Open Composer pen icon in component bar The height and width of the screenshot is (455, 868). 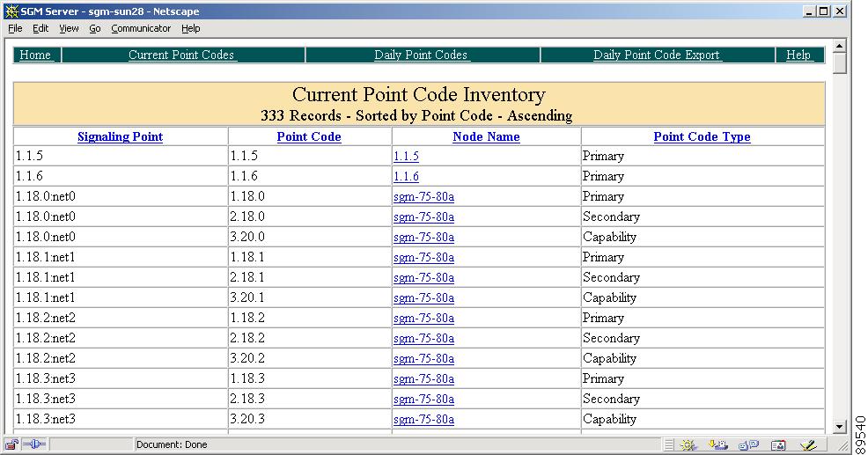(x=808, y=445)
